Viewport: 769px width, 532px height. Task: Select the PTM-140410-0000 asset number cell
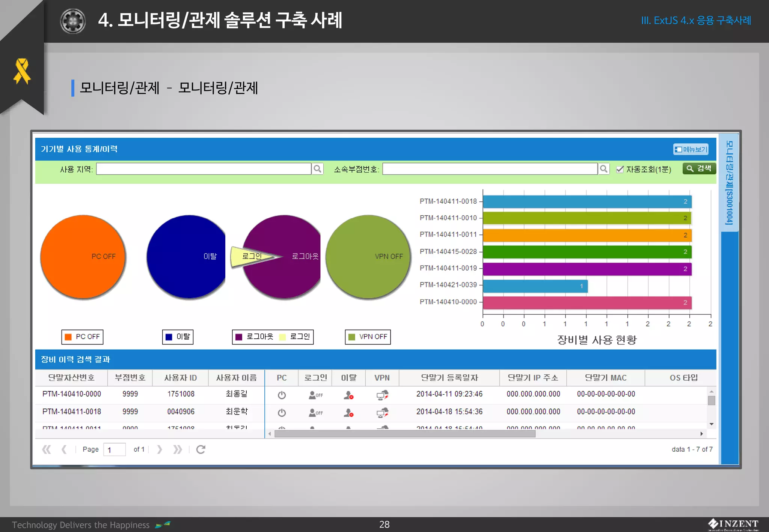pos(72,394)
